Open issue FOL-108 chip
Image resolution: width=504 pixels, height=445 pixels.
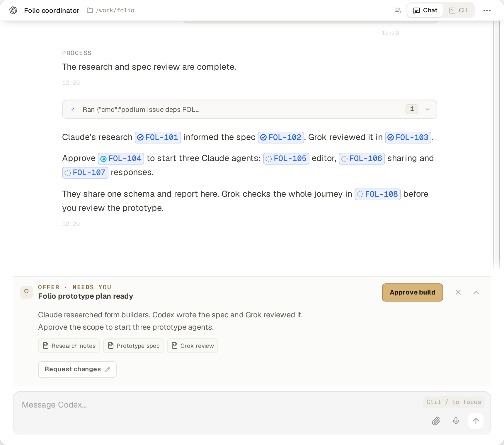coord(378,194)
